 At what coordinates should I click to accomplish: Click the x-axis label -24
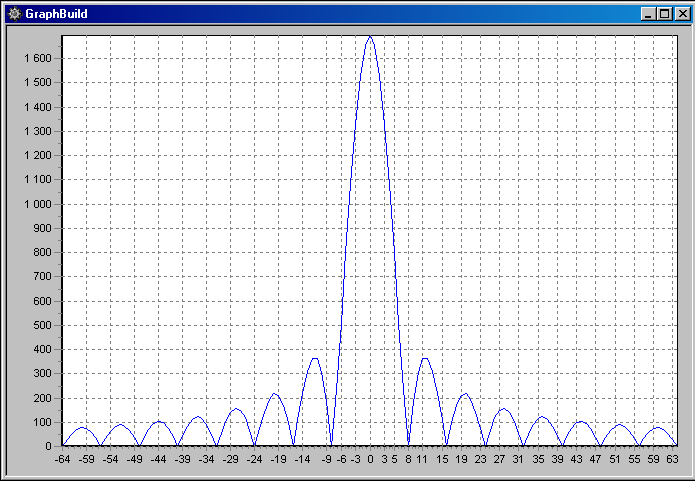point(254,459)
